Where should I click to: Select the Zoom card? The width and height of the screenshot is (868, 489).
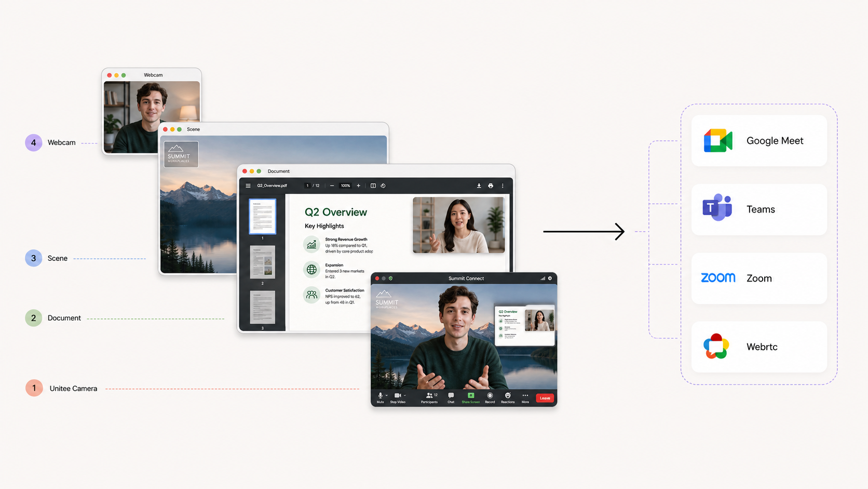point(759,278)
